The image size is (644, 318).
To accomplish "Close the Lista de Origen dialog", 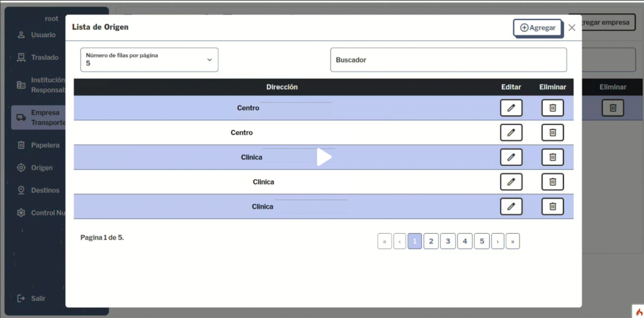I will (572, 28).
